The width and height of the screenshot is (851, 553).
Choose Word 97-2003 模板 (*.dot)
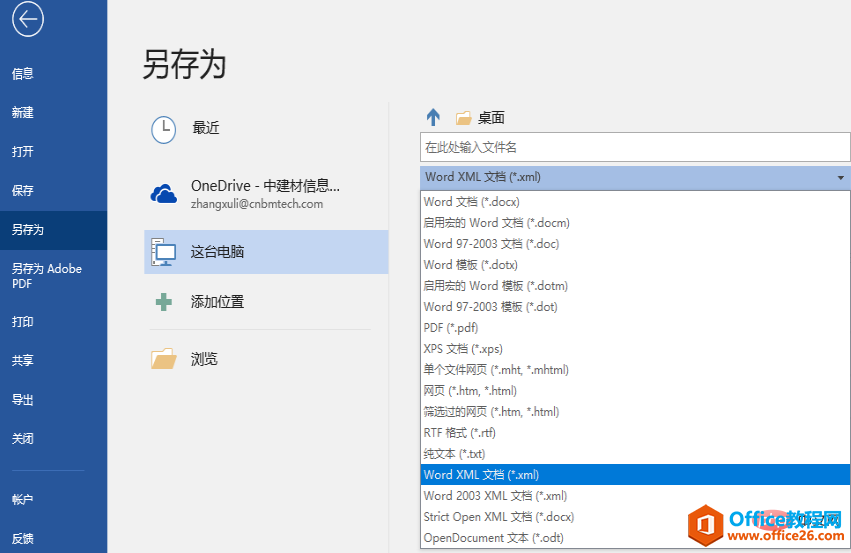click(x=635, y=307)
